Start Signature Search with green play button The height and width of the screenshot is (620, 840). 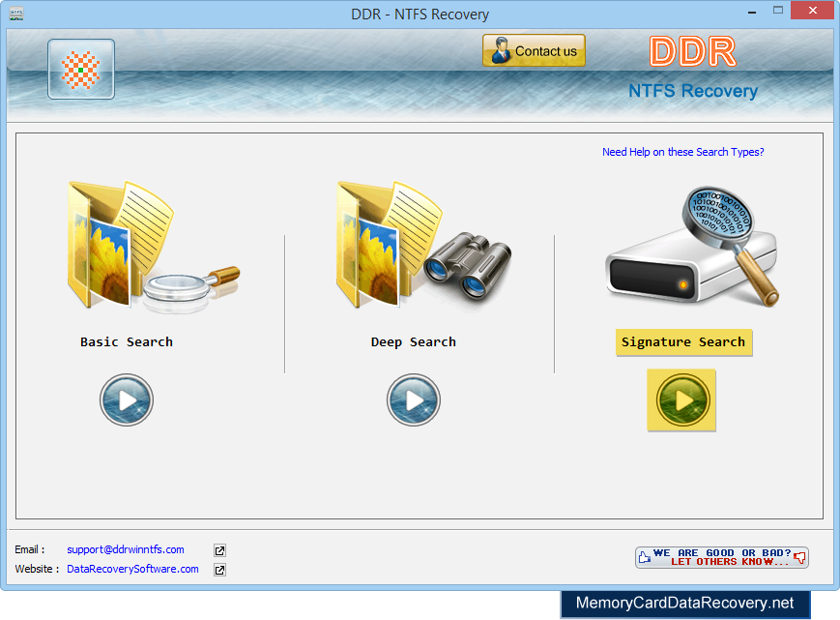tap(681, 399)
